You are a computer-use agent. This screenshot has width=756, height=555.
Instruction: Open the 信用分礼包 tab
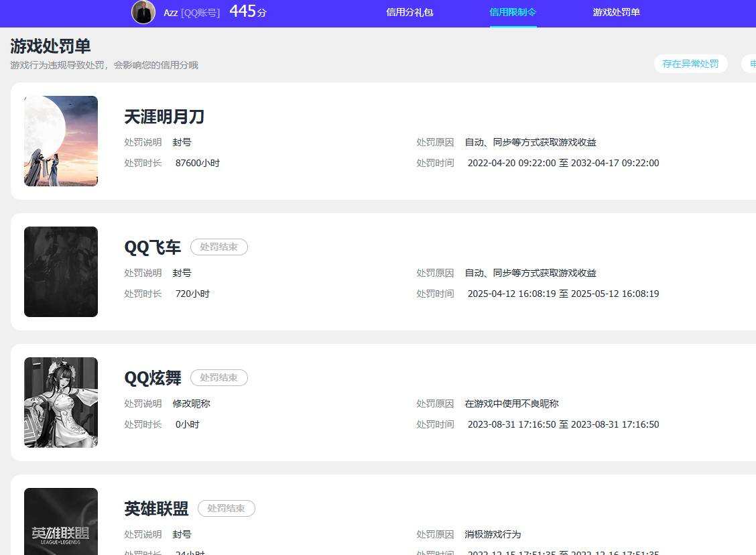click(409, 12)
